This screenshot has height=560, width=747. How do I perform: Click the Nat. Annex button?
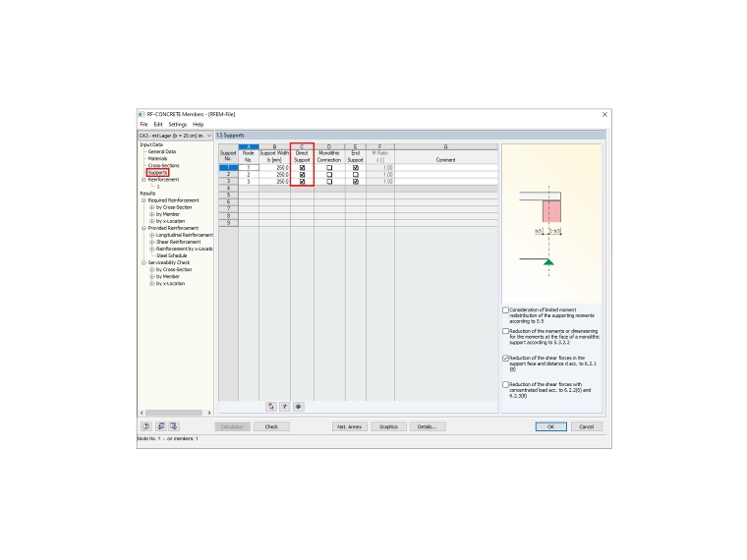click(350, 426)
